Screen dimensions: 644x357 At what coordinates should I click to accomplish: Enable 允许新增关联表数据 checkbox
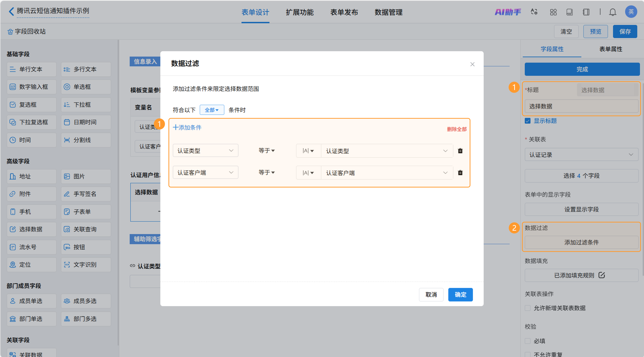click(527, 308)
